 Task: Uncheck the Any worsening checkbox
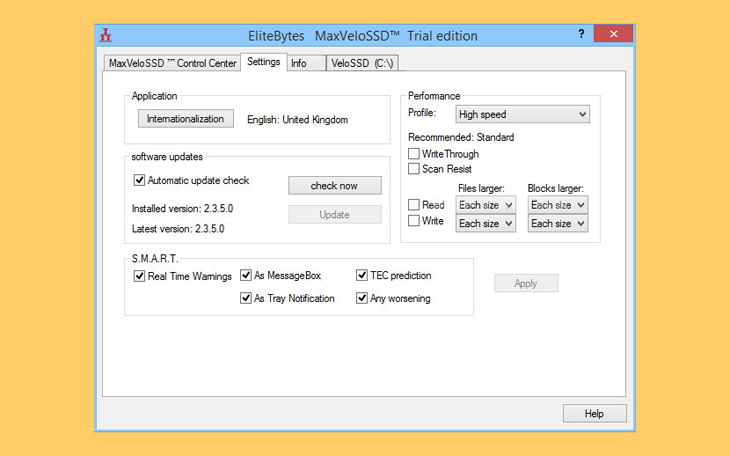click(x=363, y=298)
